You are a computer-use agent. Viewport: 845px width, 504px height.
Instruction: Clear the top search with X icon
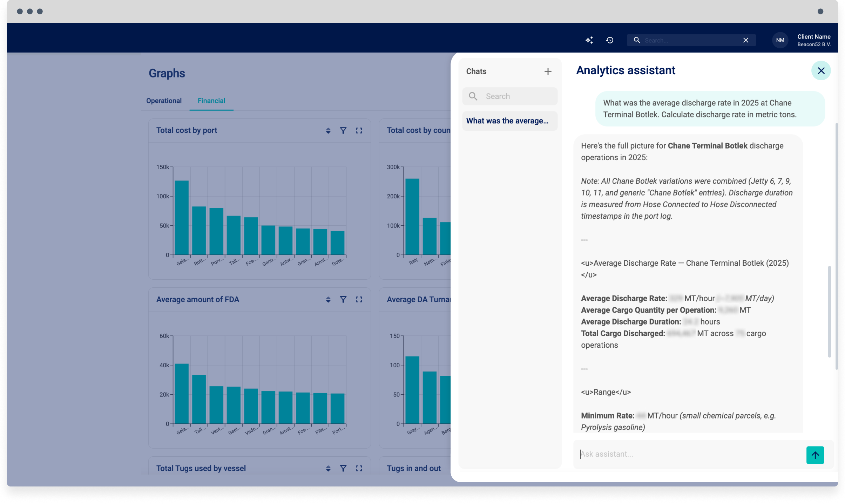746,40
